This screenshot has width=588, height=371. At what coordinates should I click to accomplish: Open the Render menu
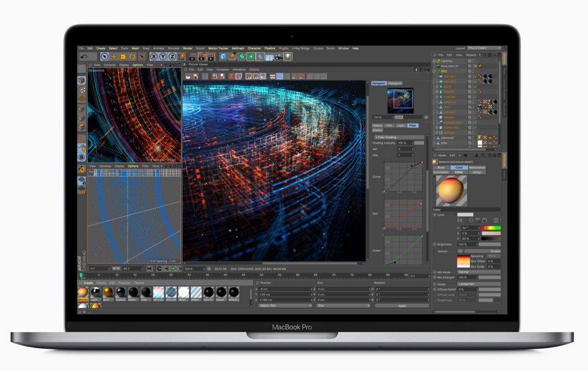188,48
